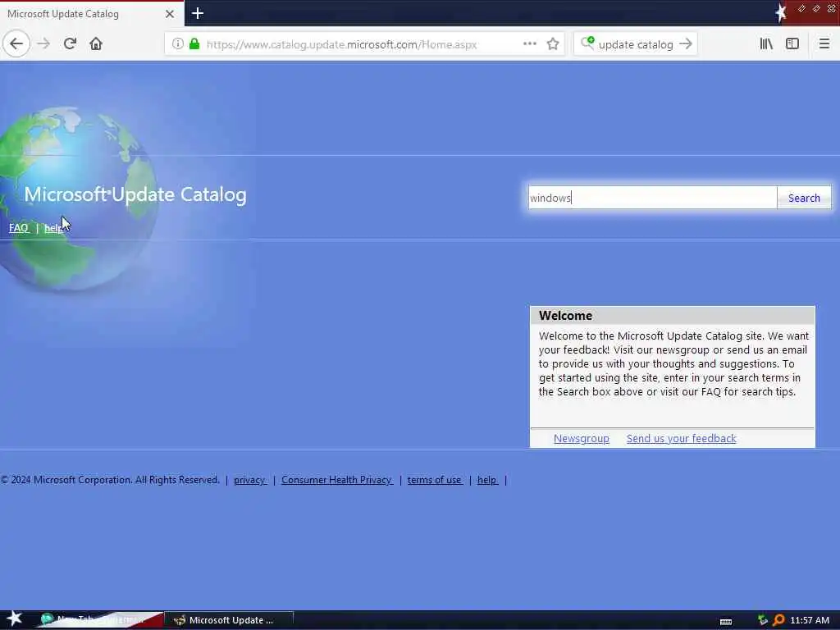This screenshot has width=840, height=630.
Task: Open the help link beside FAQ
Action: pos(53,228)
